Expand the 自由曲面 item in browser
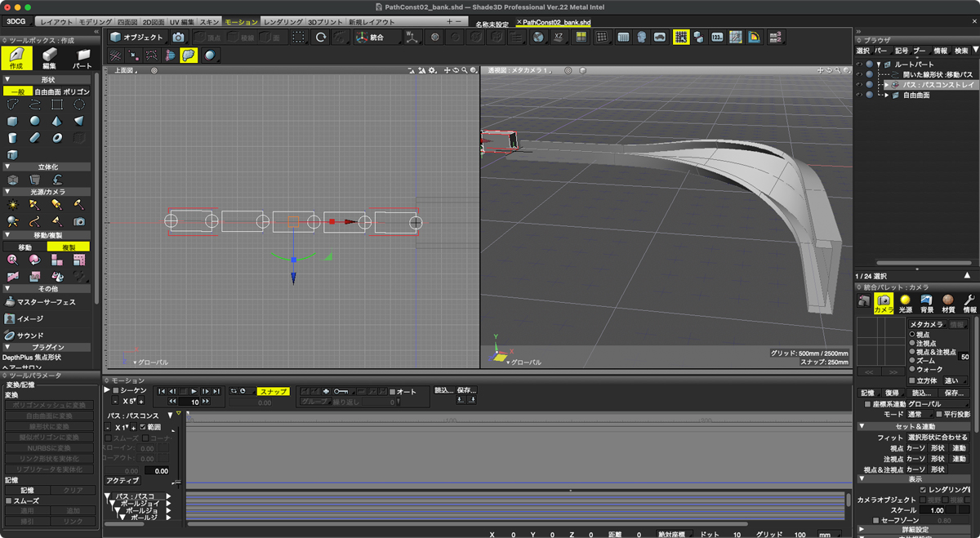Screen dimensions: 980x538 (887, 96)
